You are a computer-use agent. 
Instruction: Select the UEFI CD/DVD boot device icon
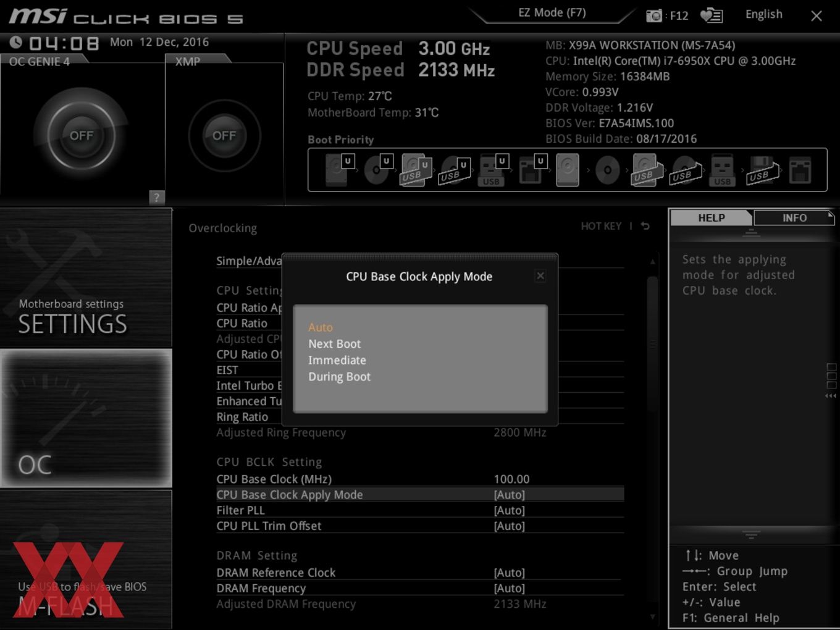(x=377, y=170)
